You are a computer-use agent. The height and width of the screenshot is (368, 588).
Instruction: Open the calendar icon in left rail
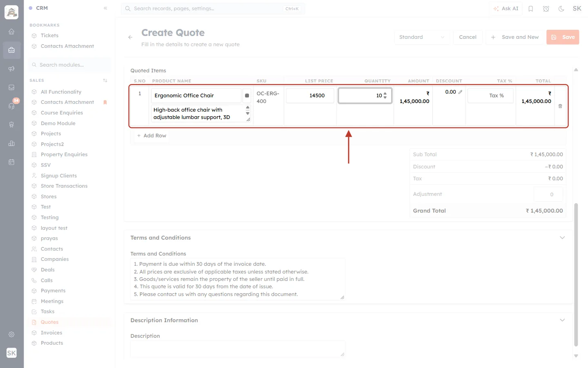(x=11, y=162)
